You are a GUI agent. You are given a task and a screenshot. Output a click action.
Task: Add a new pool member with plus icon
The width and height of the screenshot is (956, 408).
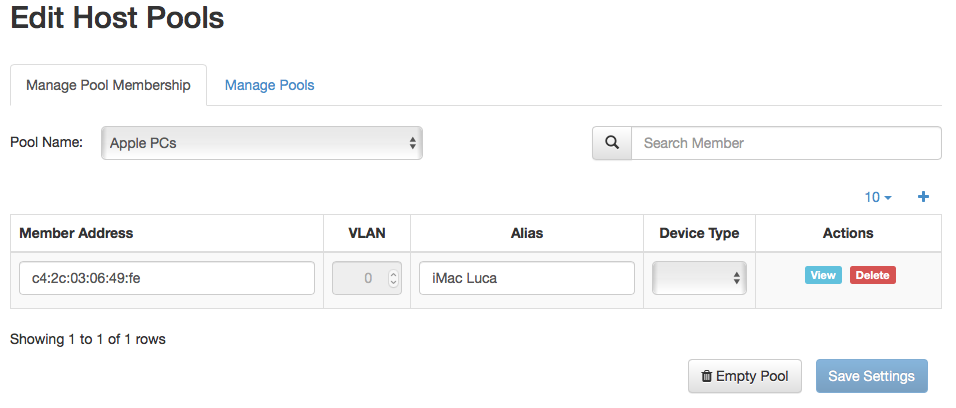pos(923,197)
